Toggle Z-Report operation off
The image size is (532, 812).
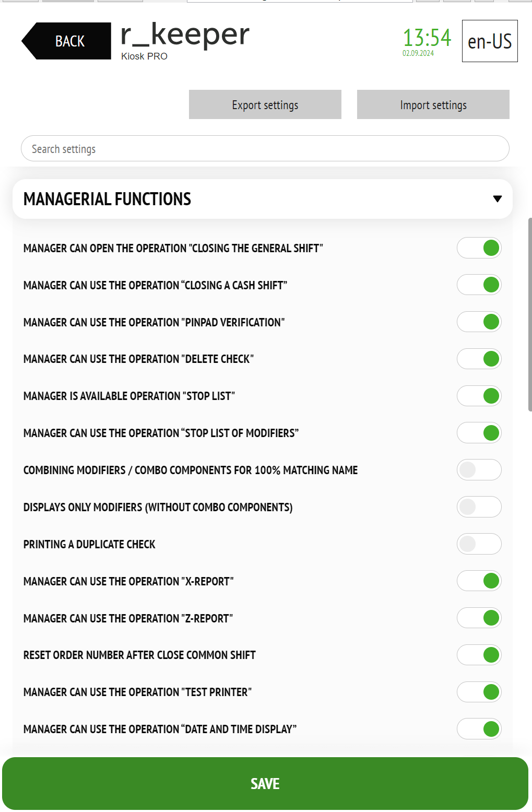(479, 618)
